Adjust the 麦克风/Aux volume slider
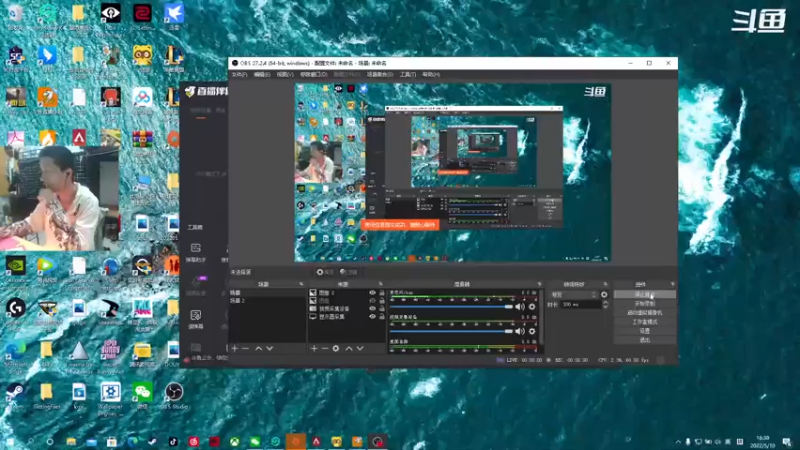Screen dimensions: 800x450 click(451, 307)
